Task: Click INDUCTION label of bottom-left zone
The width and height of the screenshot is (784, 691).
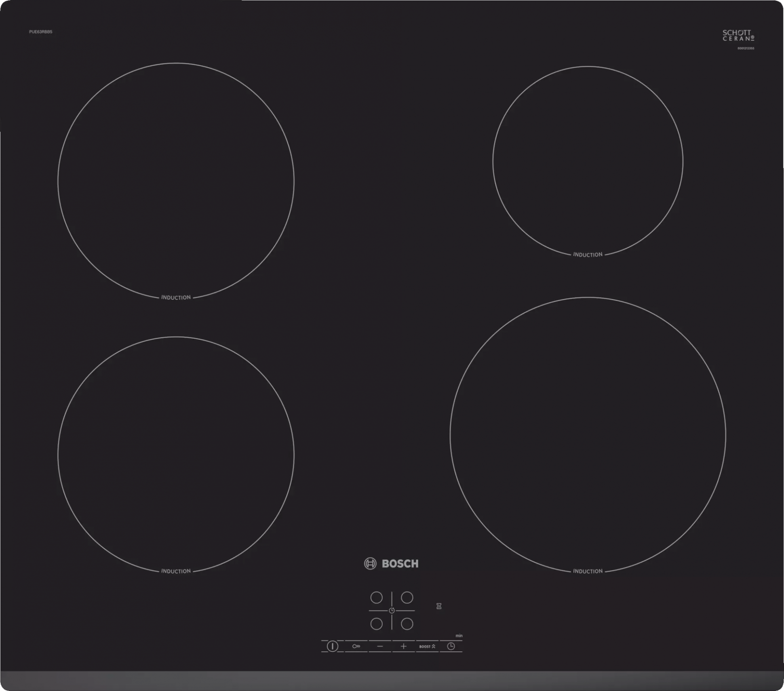Action: pyautogui.click(x=176, y=571)
